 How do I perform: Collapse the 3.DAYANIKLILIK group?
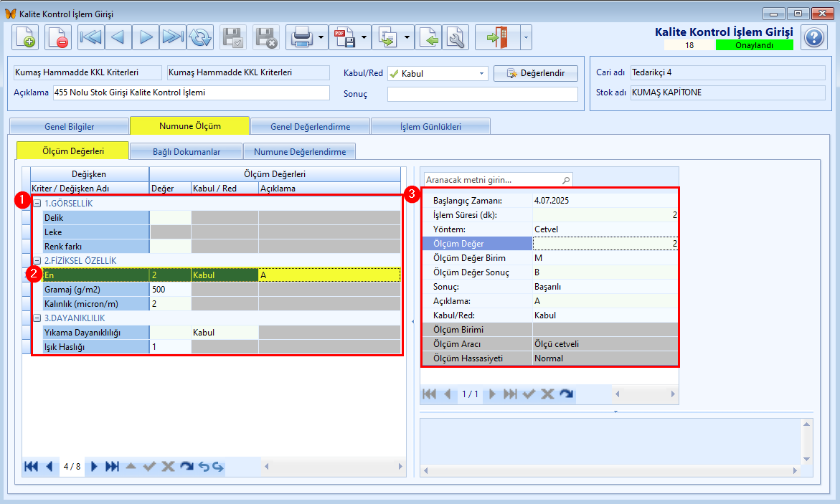tap(37, 318)
